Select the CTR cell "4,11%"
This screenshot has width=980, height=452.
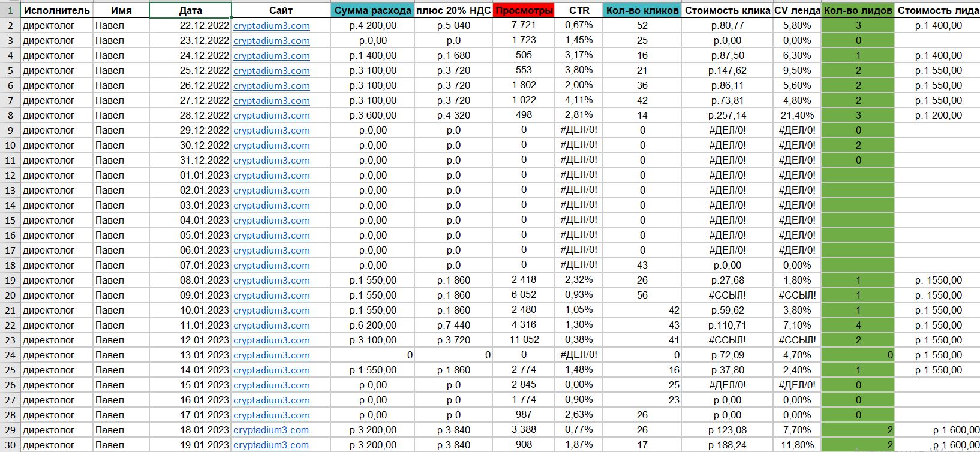coord(579,100)
